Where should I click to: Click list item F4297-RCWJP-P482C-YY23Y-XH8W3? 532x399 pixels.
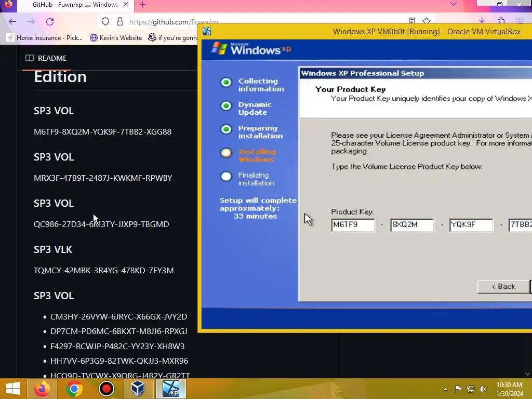[117, 346]
